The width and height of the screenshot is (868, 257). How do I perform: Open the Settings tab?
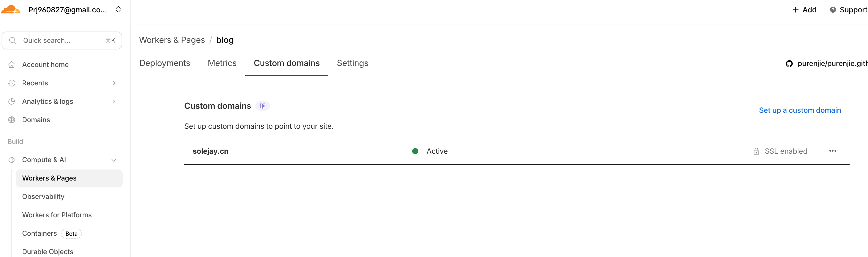(x=352, y=63)
